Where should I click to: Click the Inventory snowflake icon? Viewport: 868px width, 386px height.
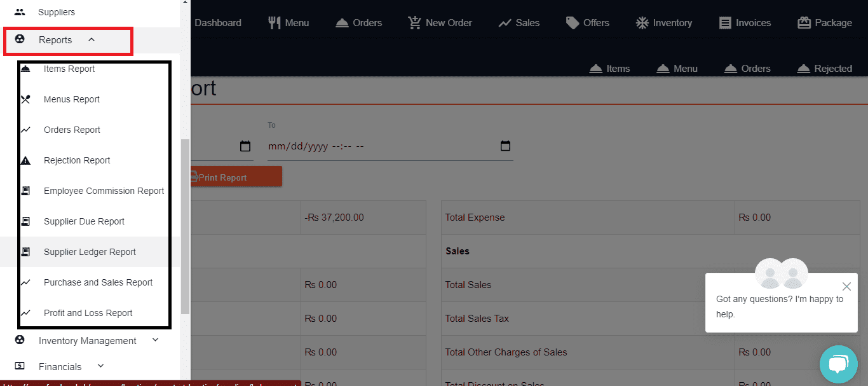pyautogui.click(x=642, y=23)
